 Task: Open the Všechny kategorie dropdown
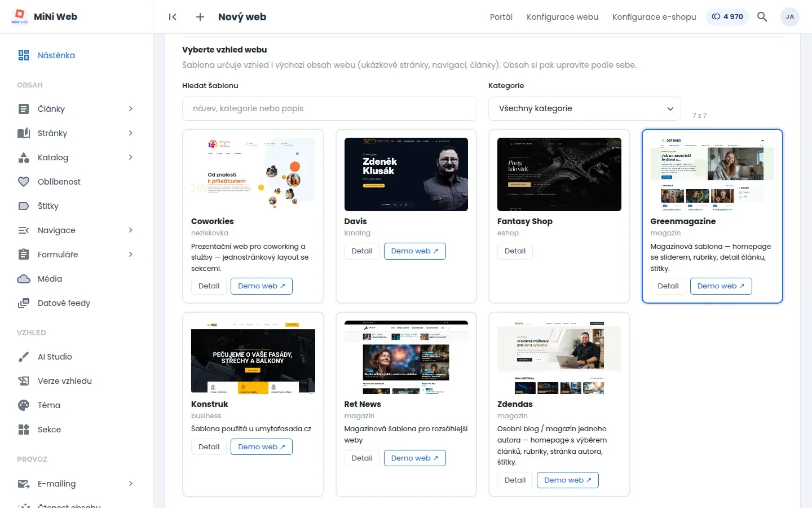tap(584, 108)
